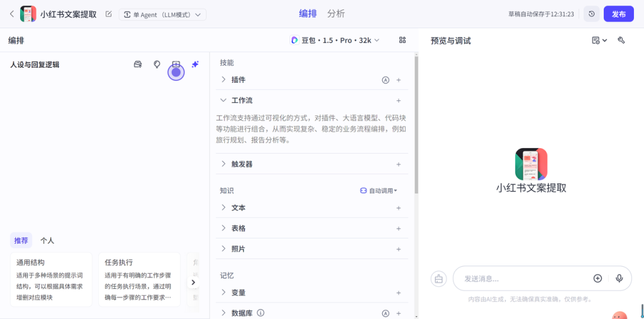
Task: Click the 记忆 section heading
Action: coord(226,275)
